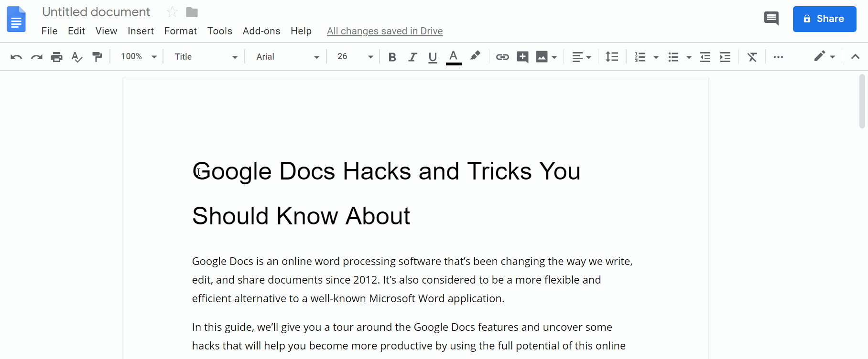Open the text color picker
The height and width of the screenshot is (359, 868).
[454, 57]
